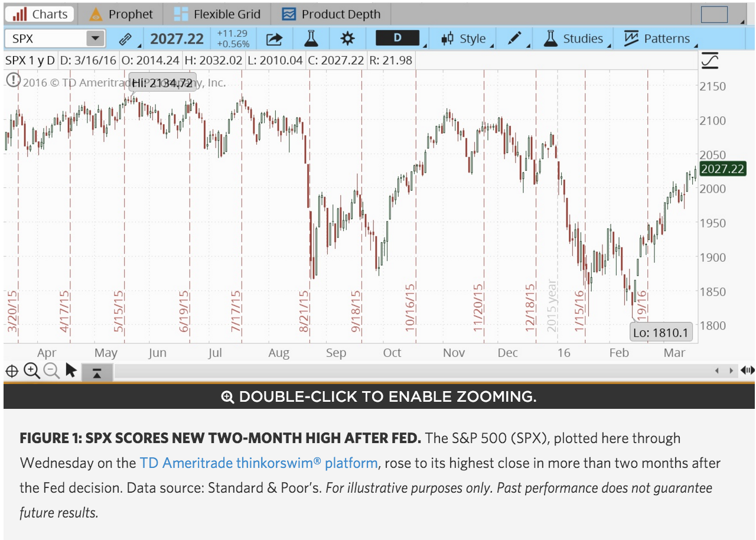Viewport: 756px width, 540px height.
Task: Click the Double-Click to Enable Zooming banner
Action: click(x=379, y=396)
